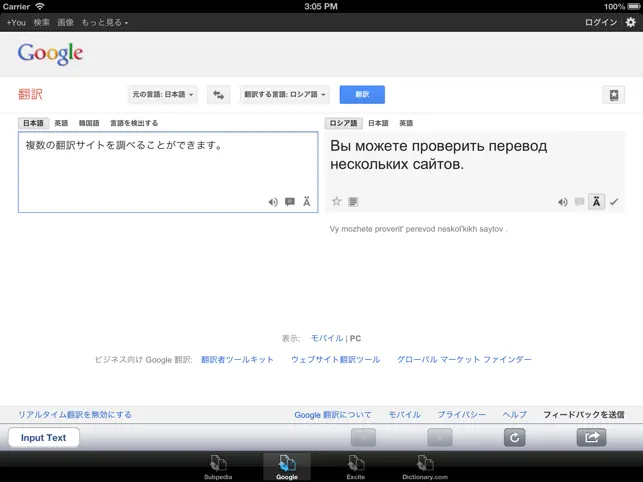Click the blue 翻訳 translate button

(x=362, y=95)
